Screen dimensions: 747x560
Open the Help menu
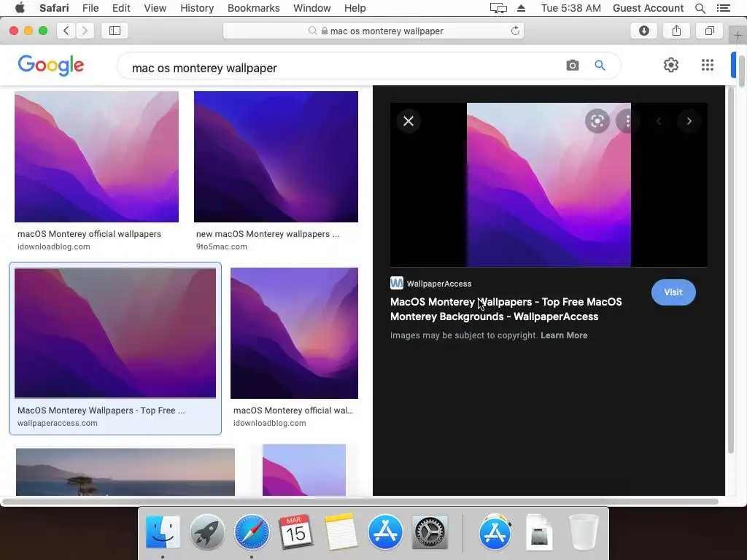pos(355,8)
